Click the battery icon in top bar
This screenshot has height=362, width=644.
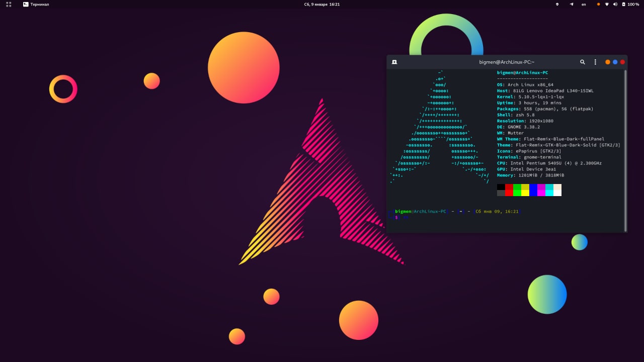pyautogui.click(x=624, y=4)
